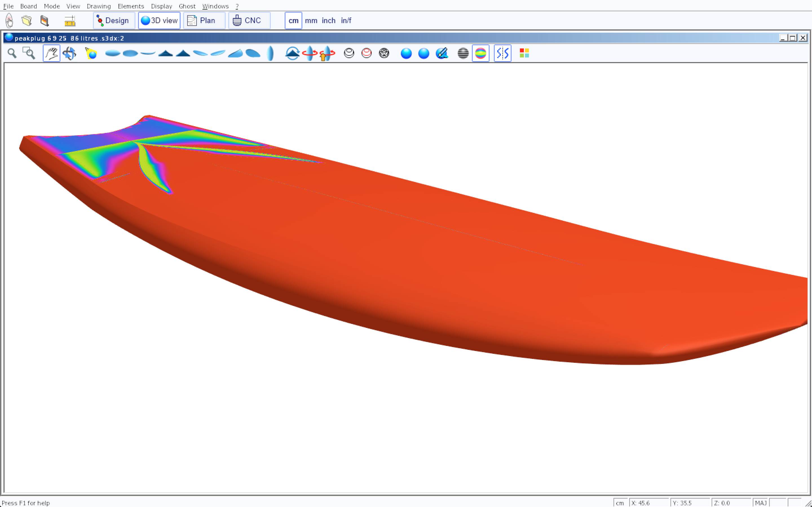This screenshot has height=507, width=812.
Task: Click the striped zebra sphere icon
Action: 463,53
